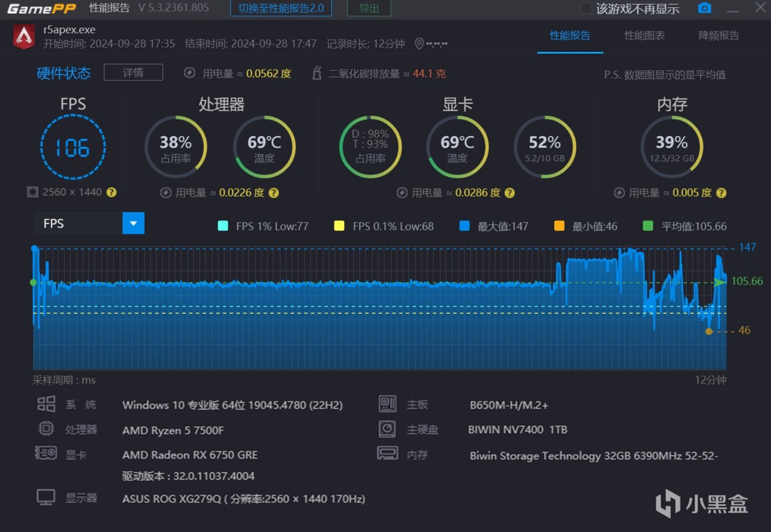The width and height of the screenshot is (771, 532).
Task: Click the Apex Legends game icon
Action: [x=24, y=36]
